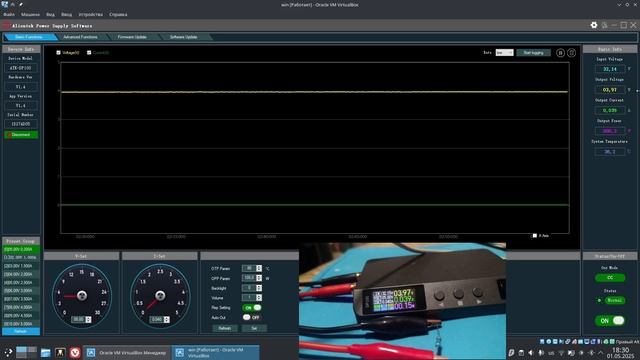Click the Input Voltage field showing 32.14

coord(610,69)
